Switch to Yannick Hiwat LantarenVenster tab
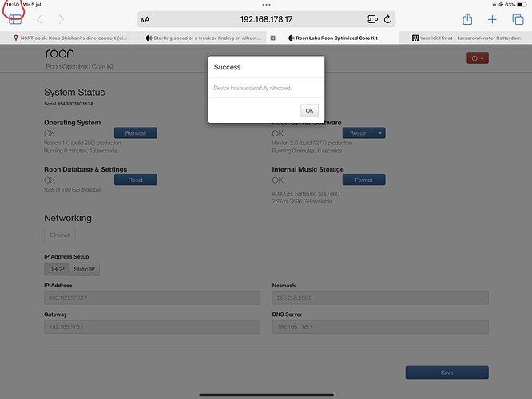Screen dimensions: 532x399 [x=466, y=38]
